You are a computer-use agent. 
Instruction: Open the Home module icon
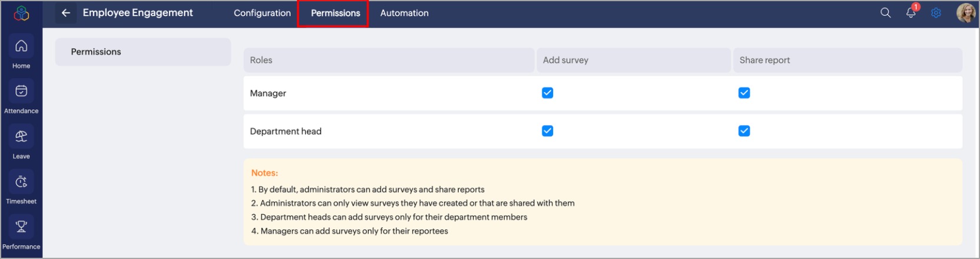[21, 46]
